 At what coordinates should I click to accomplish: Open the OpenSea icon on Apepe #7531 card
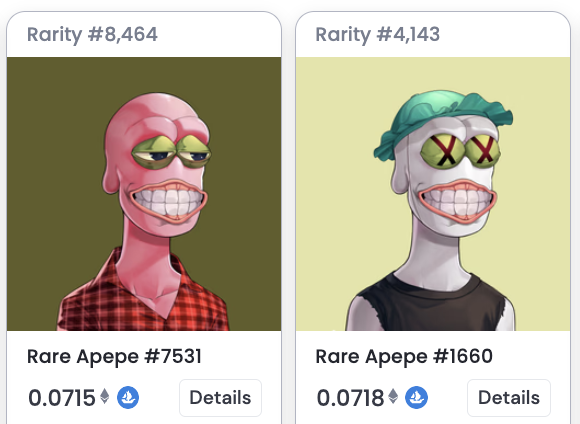(x=128, y=397)
